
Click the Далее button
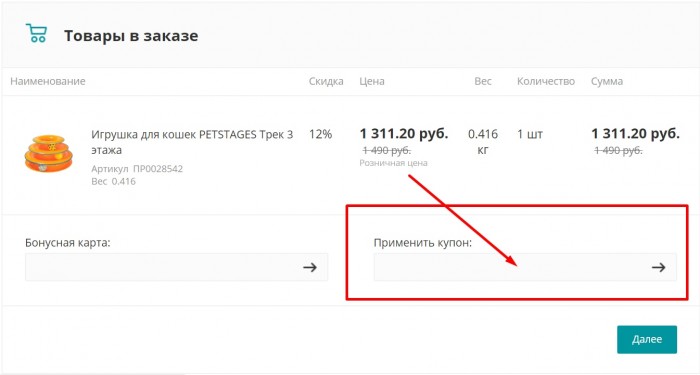point(647,339)
